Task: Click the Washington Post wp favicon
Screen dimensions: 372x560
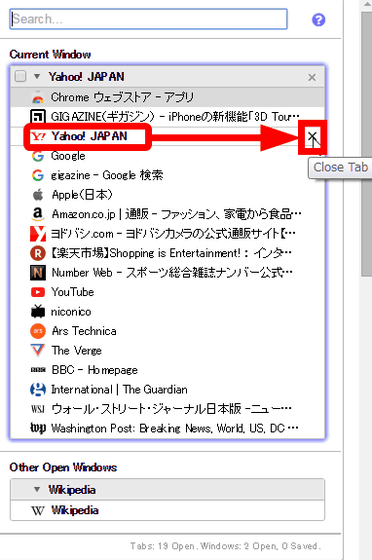Action: 37,428
